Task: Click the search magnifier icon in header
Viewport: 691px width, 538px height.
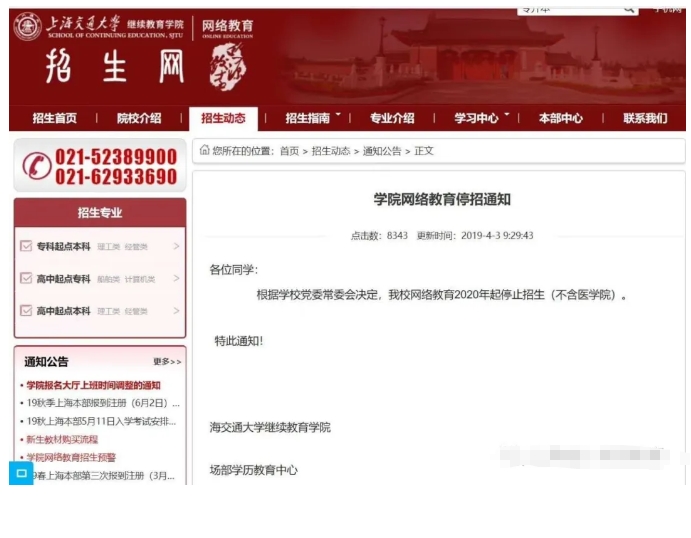Action: 629,9
